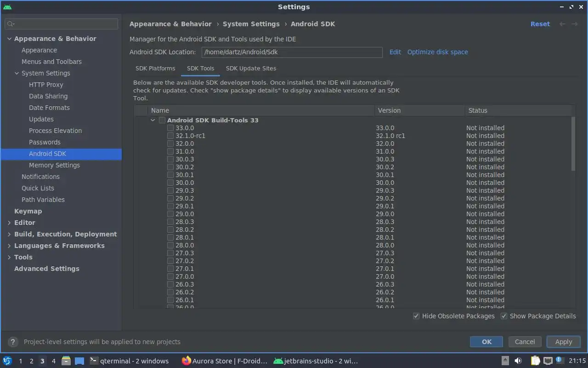Check the 31.0.0 build-tools checkbox

point(170,151)
